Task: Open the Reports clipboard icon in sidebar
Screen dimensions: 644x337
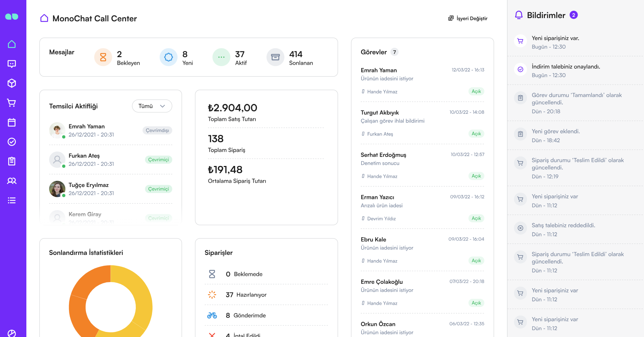Action: tap(12, 161)
